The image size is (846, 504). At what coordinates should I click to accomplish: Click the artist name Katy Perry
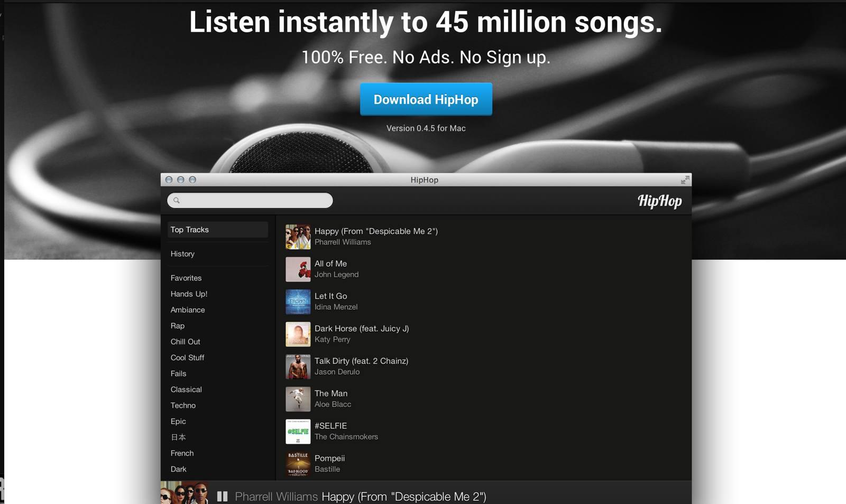click(333, 340)
